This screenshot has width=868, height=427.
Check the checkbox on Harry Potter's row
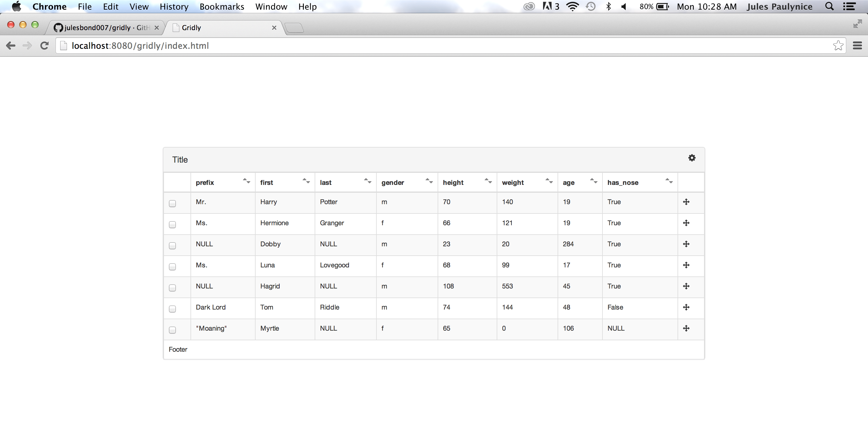click(172, 203)
